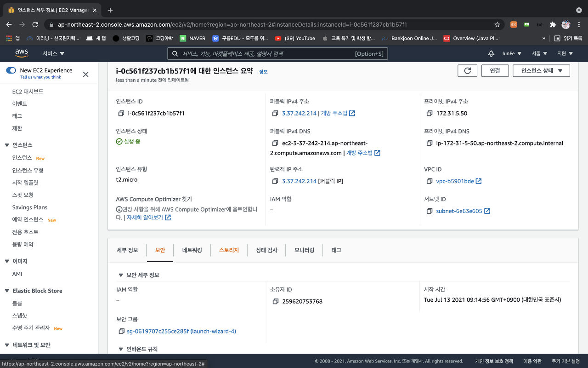
Task: Collapse the 이미지 sidebar section
Action: 7,261
